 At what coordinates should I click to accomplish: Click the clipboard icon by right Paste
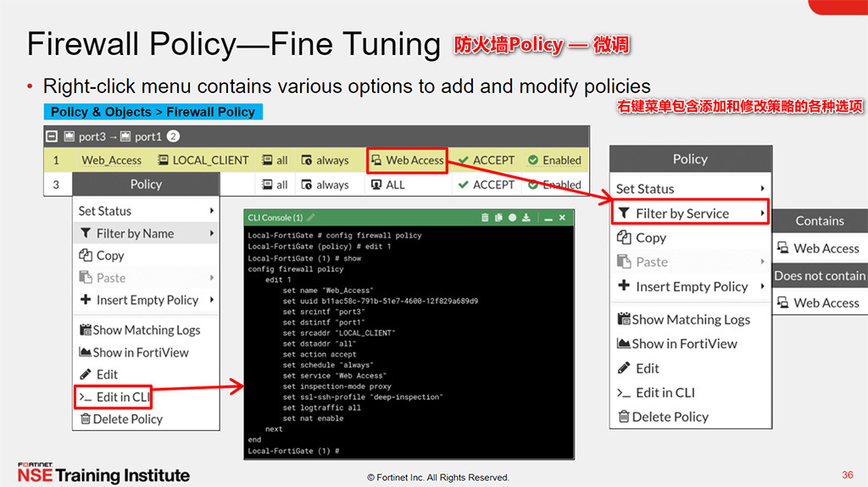point(624,261)
